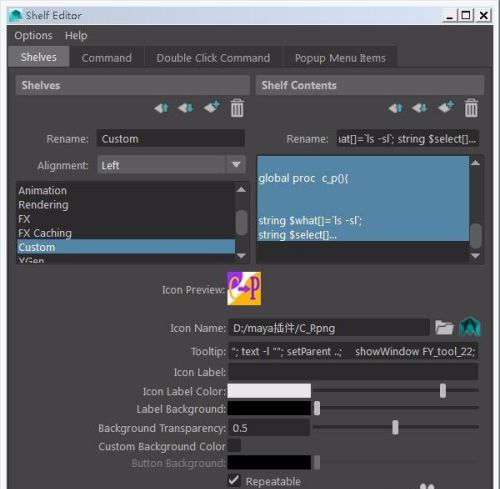The width and height of the screenshot is (500, 489).
Task: Open the Alignment dropdown
Action: coord(171,165)
